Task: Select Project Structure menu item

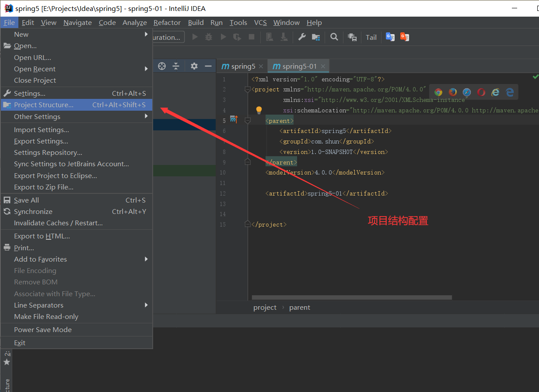Action: pos(77,105)
